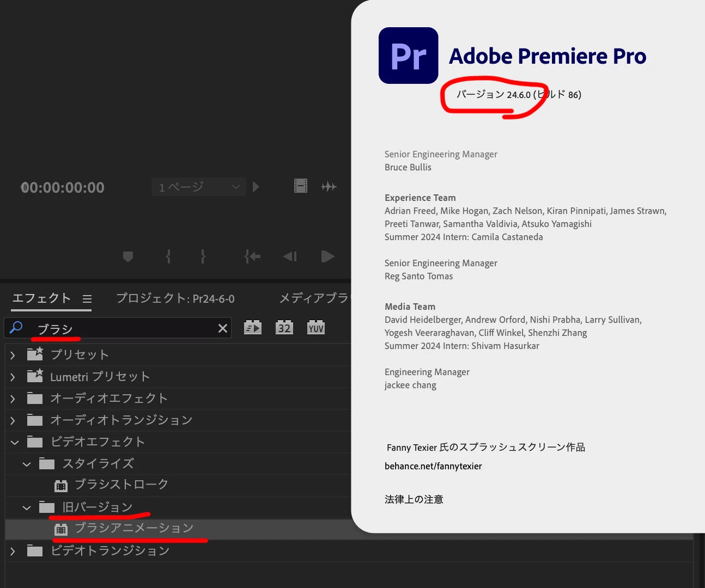Image resolution: width=705 pixels, height=588 pixels.
Task: Click the プリセット folder label
Action: [x=80, y=354]
